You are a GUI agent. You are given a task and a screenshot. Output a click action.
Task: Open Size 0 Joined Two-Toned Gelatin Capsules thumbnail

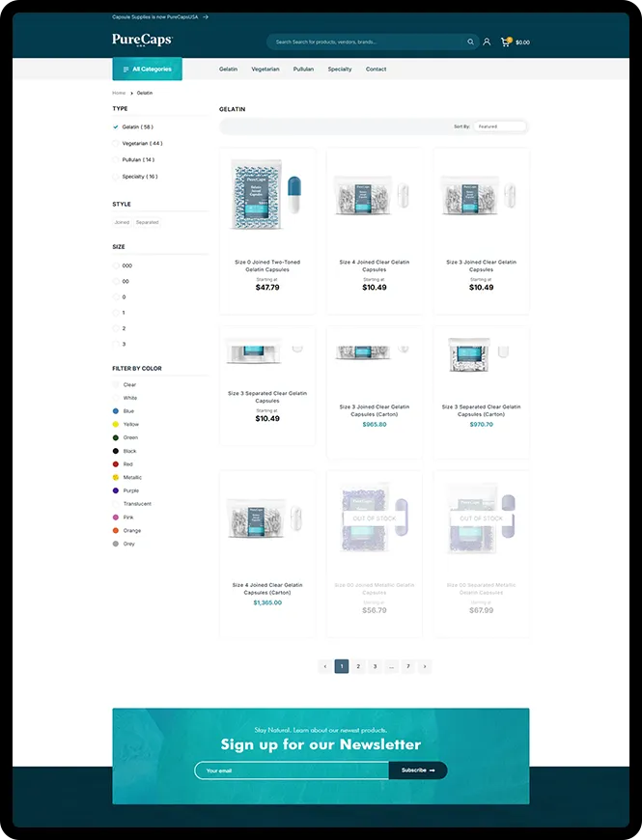coord(267,196)
